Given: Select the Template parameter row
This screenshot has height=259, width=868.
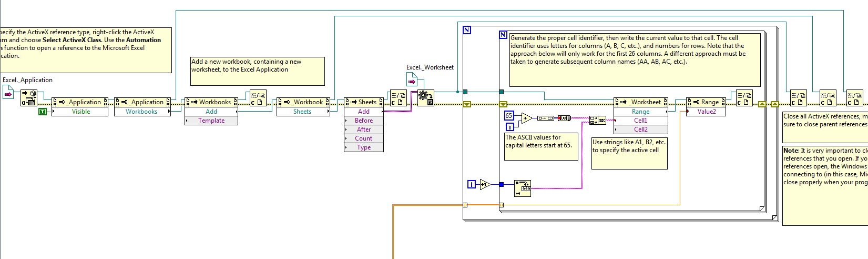Looking at the screenshot, I should pos(211,121).
